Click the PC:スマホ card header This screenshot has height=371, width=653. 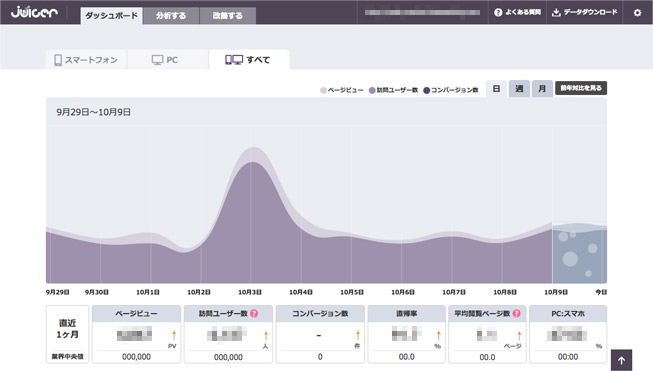coord(568,314)
